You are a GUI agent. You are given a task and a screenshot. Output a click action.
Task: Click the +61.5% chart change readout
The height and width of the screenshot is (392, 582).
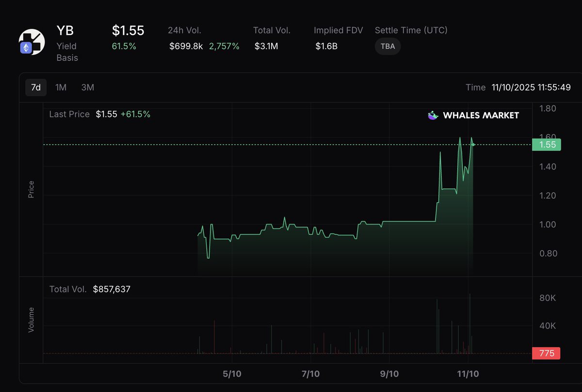136,114
